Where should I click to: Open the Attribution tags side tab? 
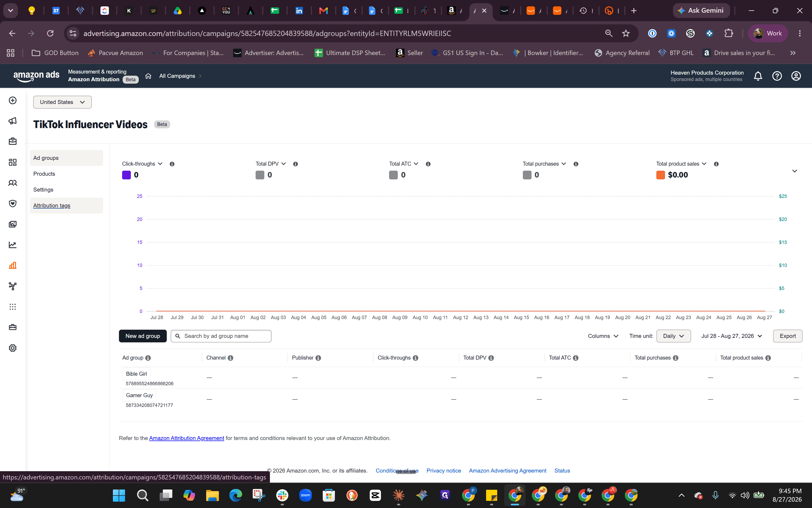pos(66,206)
